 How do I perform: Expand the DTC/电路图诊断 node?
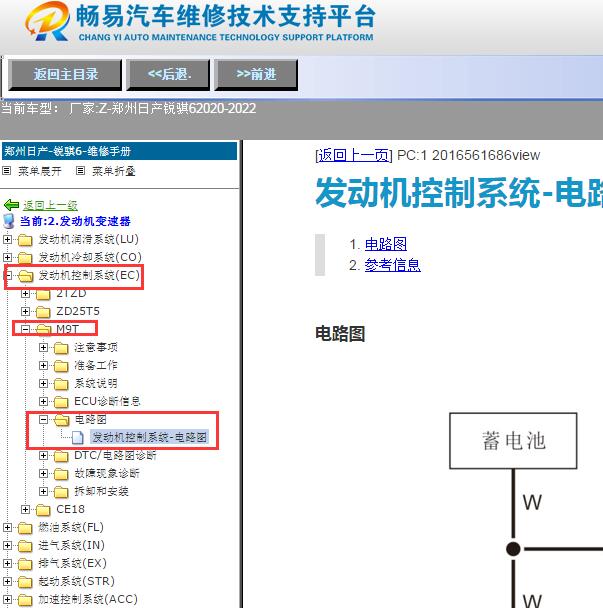(43, 456)
